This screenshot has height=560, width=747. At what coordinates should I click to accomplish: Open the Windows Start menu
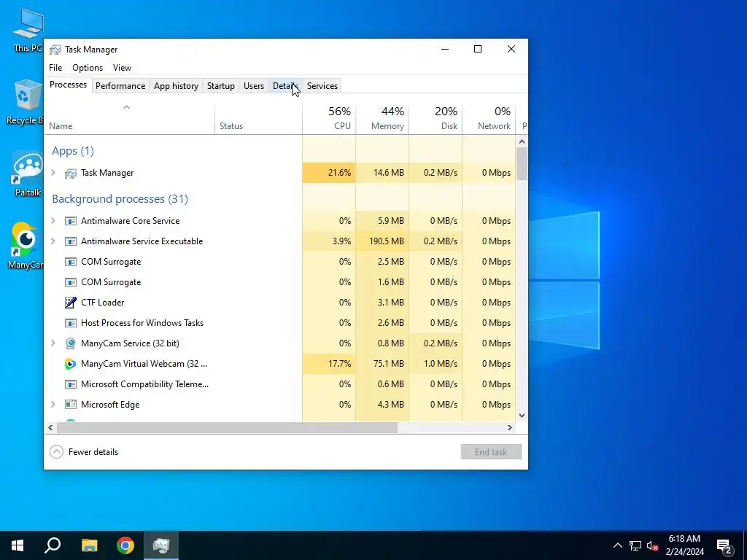click(x=18, y=545)
